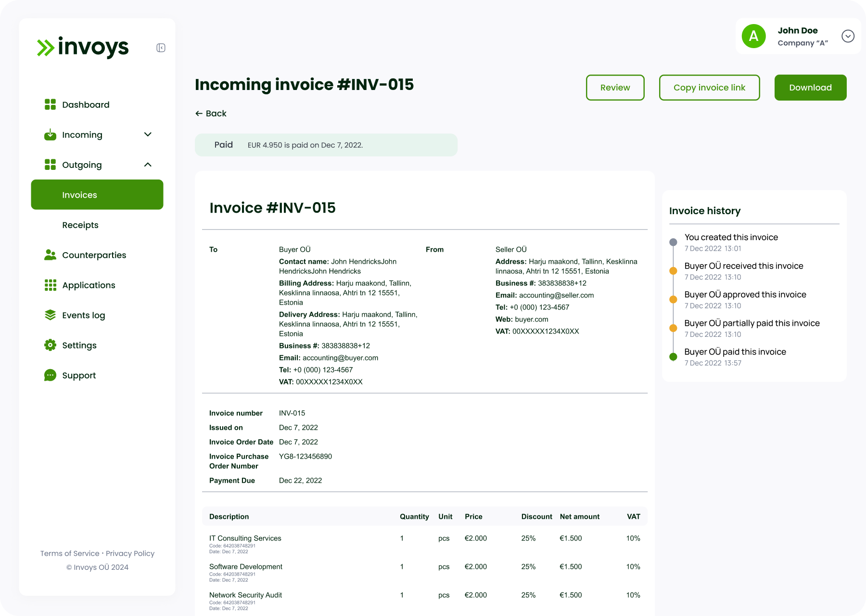Click Copy invoice link button
Viewport: 866px width, 616px height.
tap(709, 88)
